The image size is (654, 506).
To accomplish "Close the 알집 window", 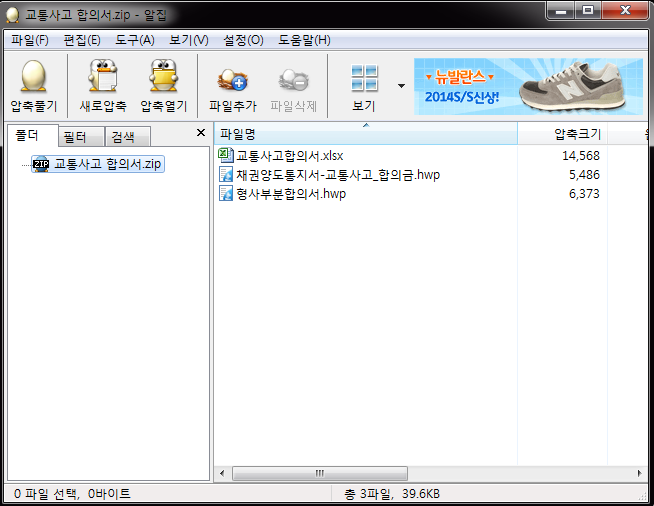I will [x=625, y=10].
